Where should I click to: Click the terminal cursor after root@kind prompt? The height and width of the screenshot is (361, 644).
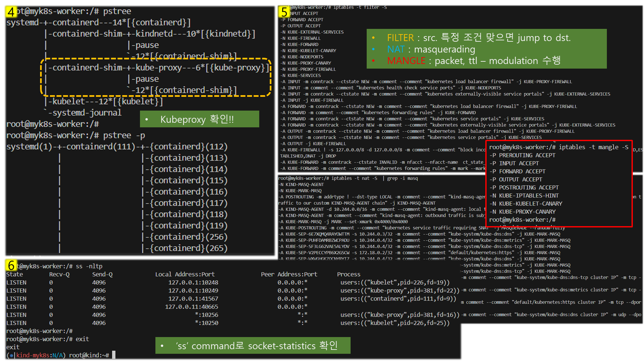click(x=114, y=355)
